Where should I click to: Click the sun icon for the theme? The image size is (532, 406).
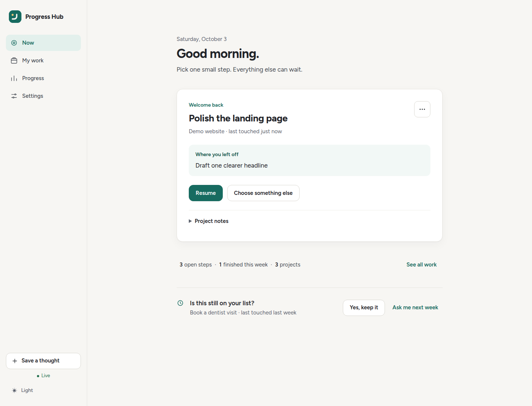pos(14,390)
